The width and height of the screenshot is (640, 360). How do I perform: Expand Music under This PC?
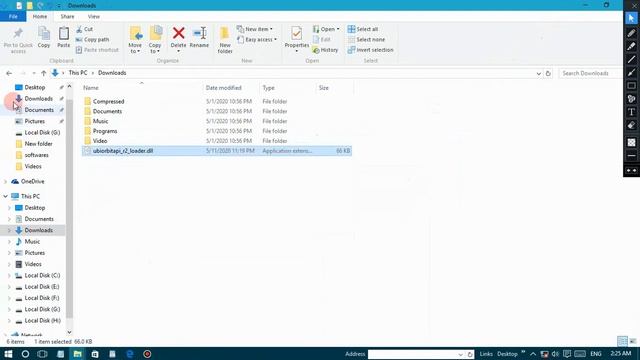9,242
